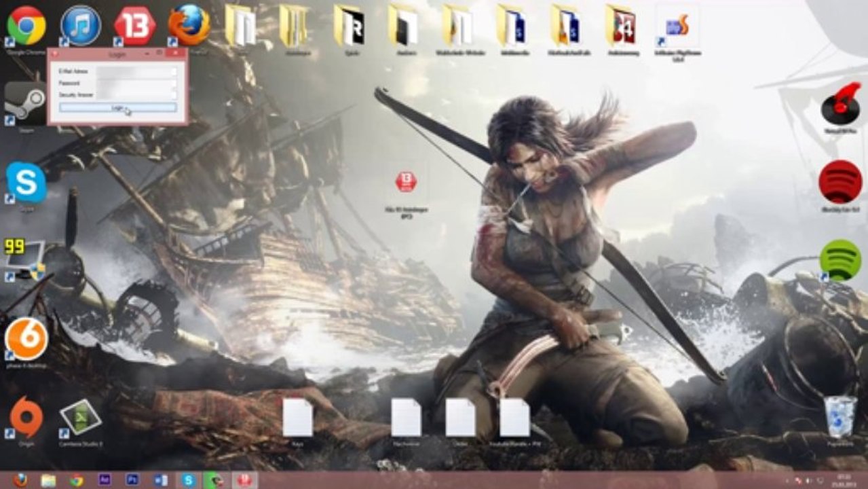Click the Chrome icon in the taskbar
The image size is (868, 489).
click(76, 480)
